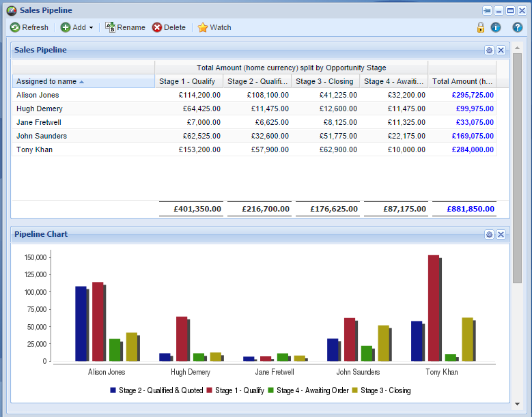Viewport: 532px width, 417px height.
Task: Click the Total Amount (h... column header
Action: coord(462,81)
